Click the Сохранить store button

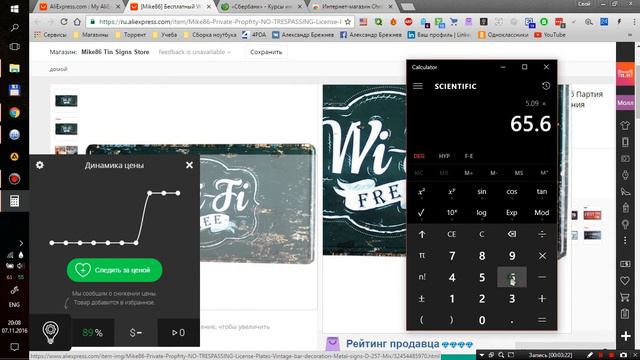[x=266, y=52]
